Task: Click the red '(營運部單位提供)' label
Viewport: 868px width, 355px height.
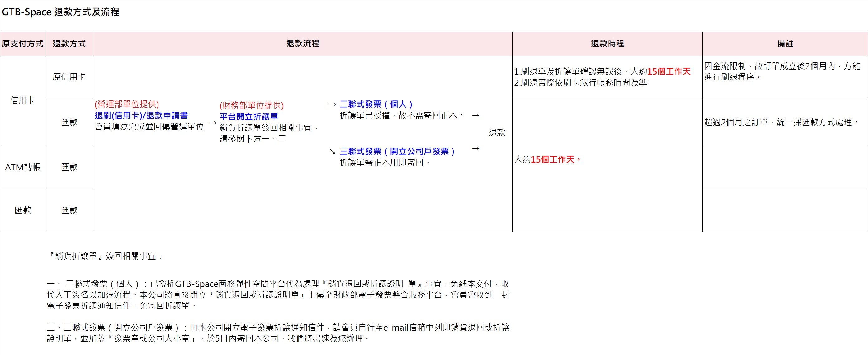Action: (x=127, y=104)
